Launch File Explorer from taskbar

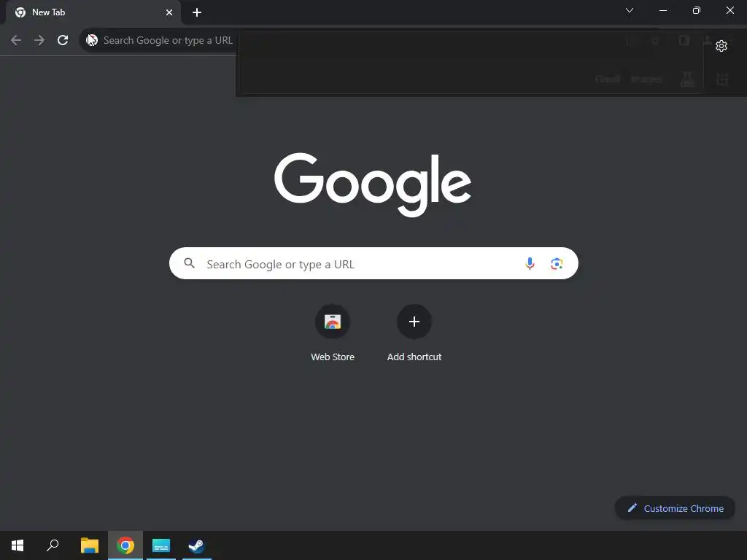click(x=90, y=545)
